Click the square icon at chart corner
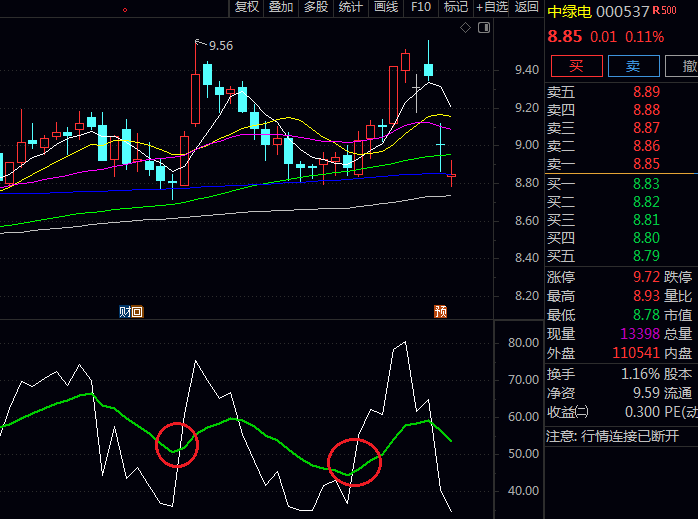The height and width of the screenshot is (519, 698). (x=482, y=28)
